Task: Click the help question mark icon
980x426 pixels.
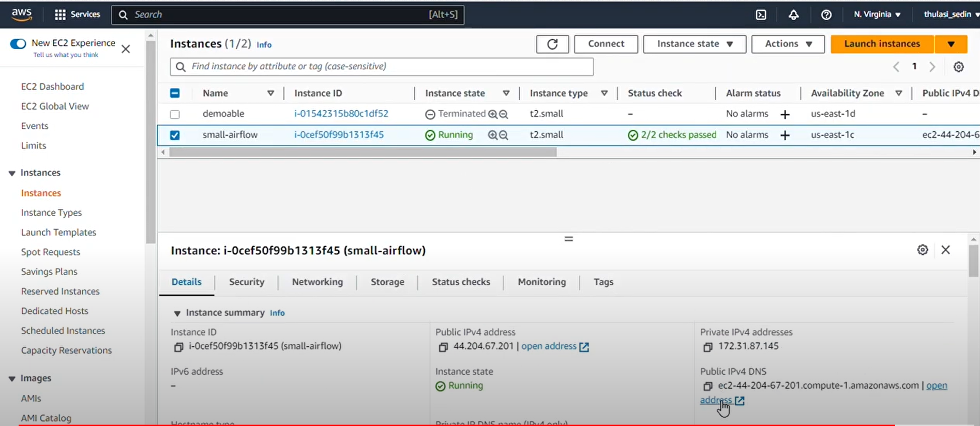Action: pyautogui.click(x=826, y=14)
